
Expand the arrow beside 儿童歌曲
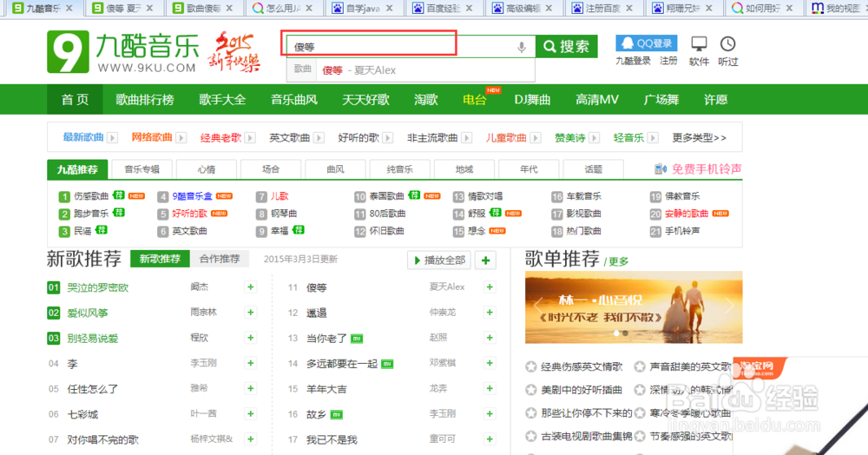tap(536, 138)
